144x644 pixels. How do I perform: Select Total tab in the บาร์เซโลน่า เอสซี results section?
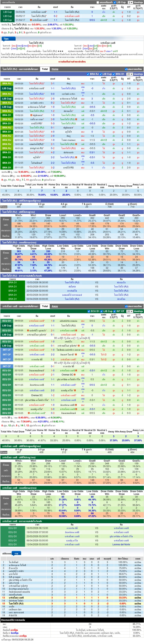pyautogui.click(x=45, y=306)
